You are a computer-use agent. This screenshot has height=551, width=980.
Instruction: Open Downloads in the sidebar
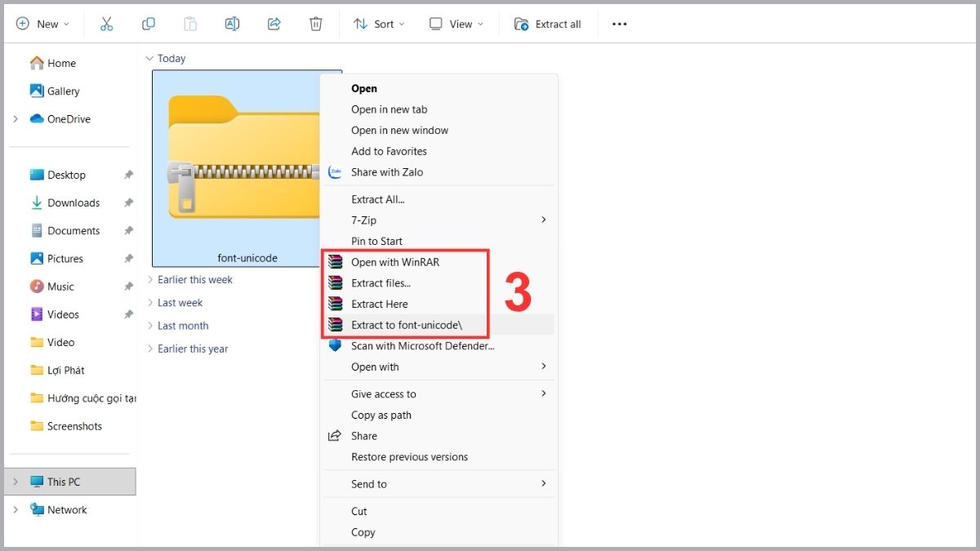(x=73, y=203)
